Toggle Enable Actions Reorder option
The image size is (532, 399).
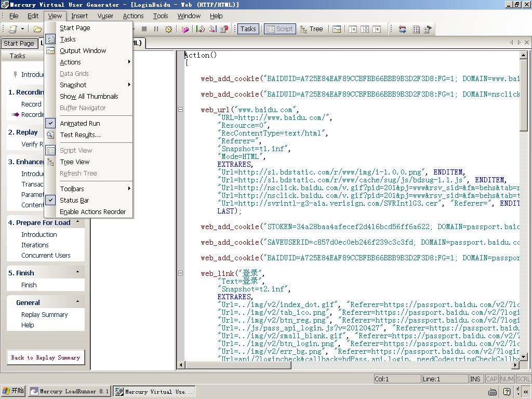coord(92,212)
